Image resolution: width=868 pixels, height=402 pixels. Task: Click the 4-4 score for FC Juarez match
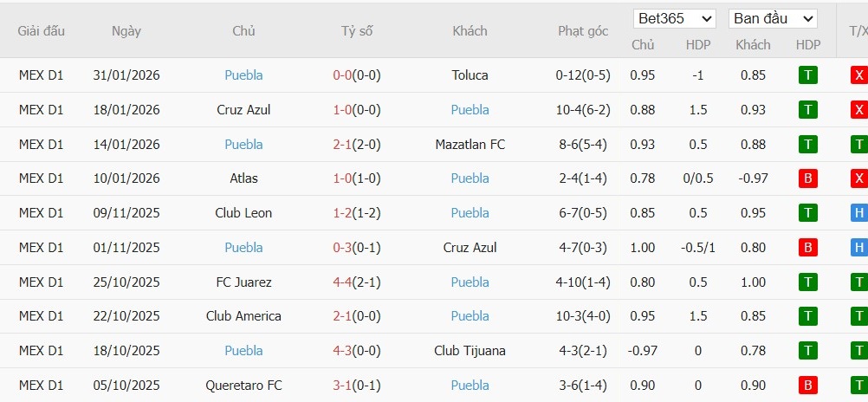(x=342, y=282)
